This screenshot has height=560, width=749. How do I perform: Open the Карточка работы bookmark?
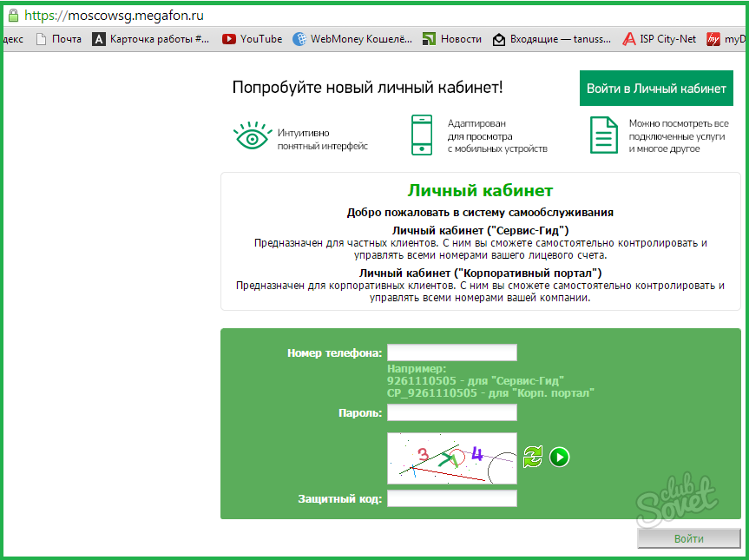pyautogui.click(x=151, y=39)
